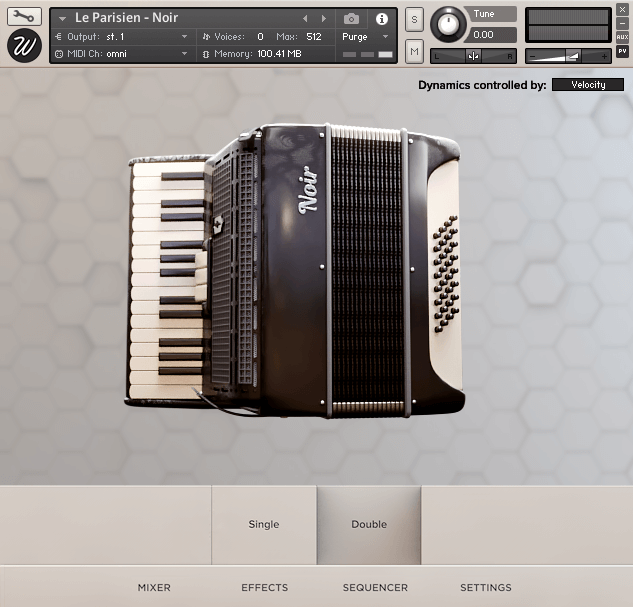Viewport: 633px width, 607px height.
Task: Expand the instrument name dropdown arrow
Action: click(x=62, y=19)
